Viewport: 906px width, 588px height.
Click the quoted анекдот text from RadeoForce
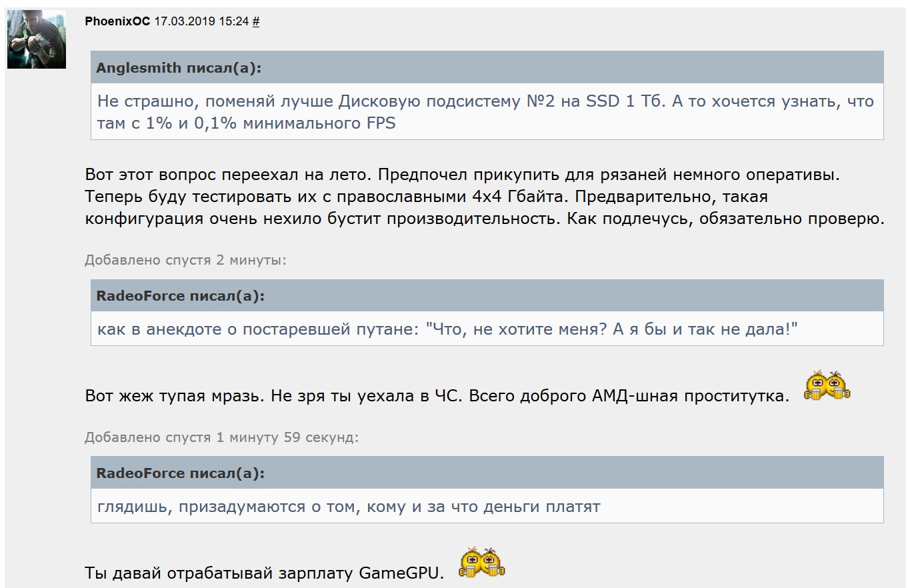click(x=447, y=329)
